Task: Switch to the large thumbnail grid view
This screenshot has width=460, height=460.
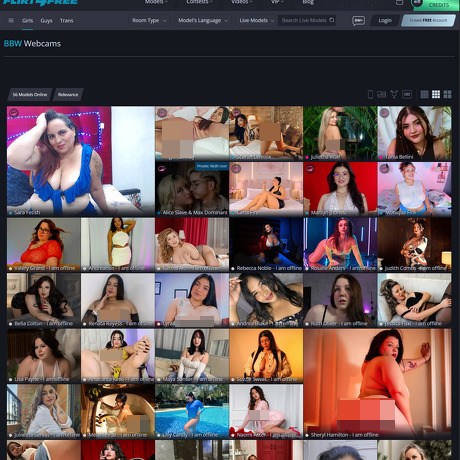Action: click(x=447, y=94)
